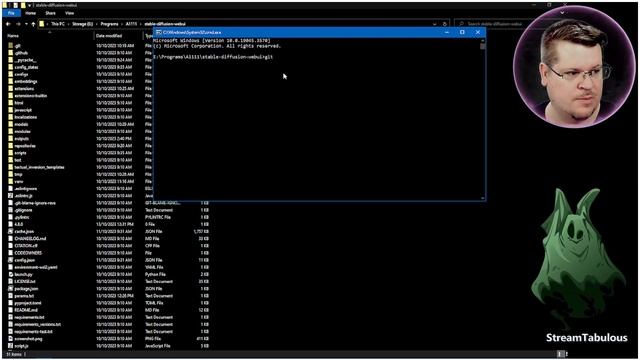Minimize the cmd.exe window
Viewport: 640px width, 360px height.
pyautogui.click(x=447, y=32)
